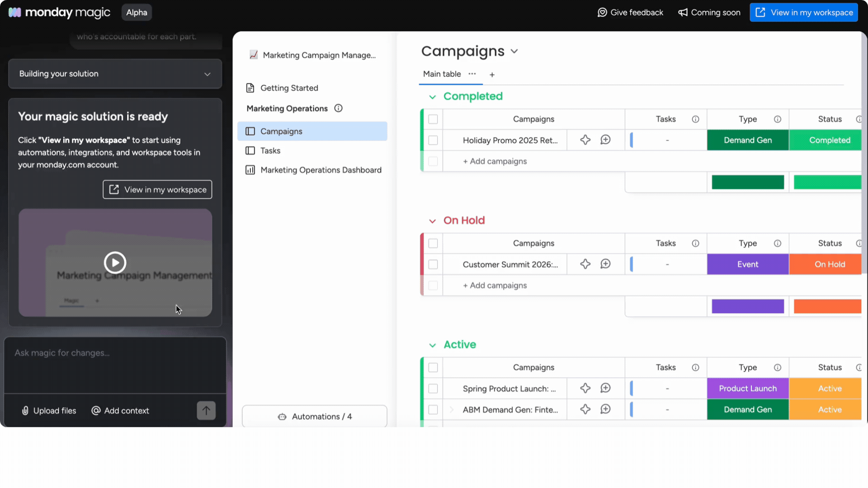Viewport: 868px width, 488px height.
Task: Click the Add context button
Action: 120,411
